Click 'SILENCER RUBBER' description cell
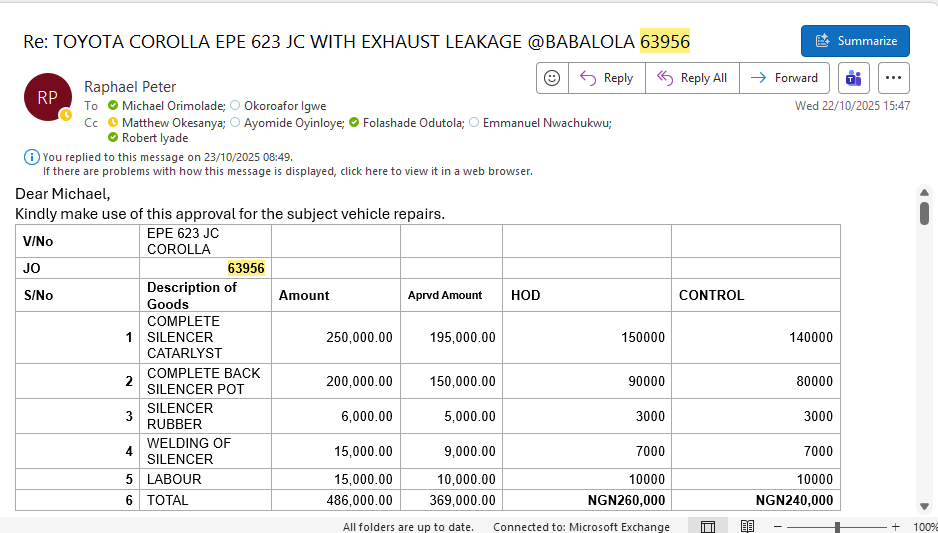938x533 pixels. click(x=205, y=416)
